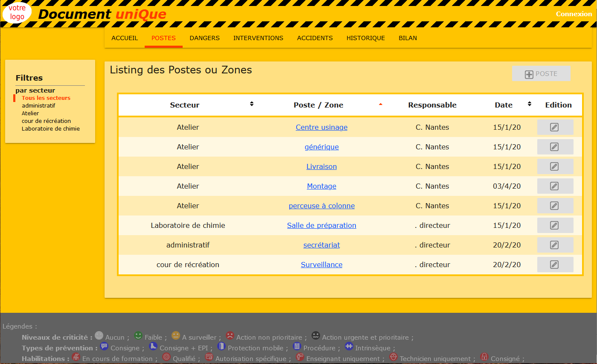The height and width of the screenshot is (364, 597).
Task: Click edit icon for Salle de préparation
Action: [x=554, y=225]
